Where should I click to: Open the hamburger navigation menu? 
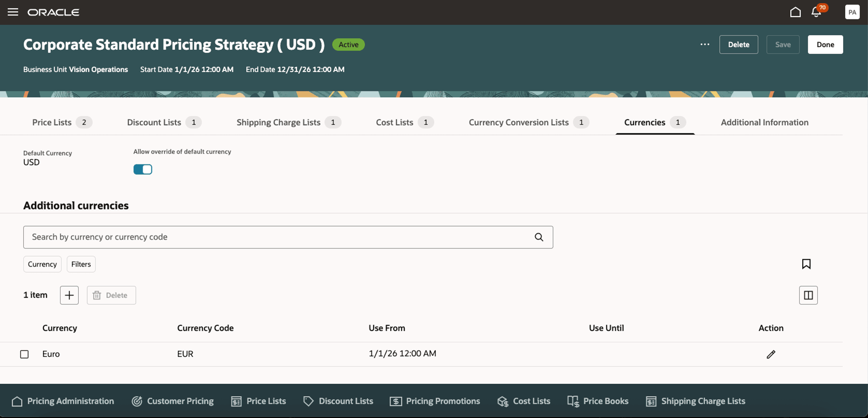(13, 12)
